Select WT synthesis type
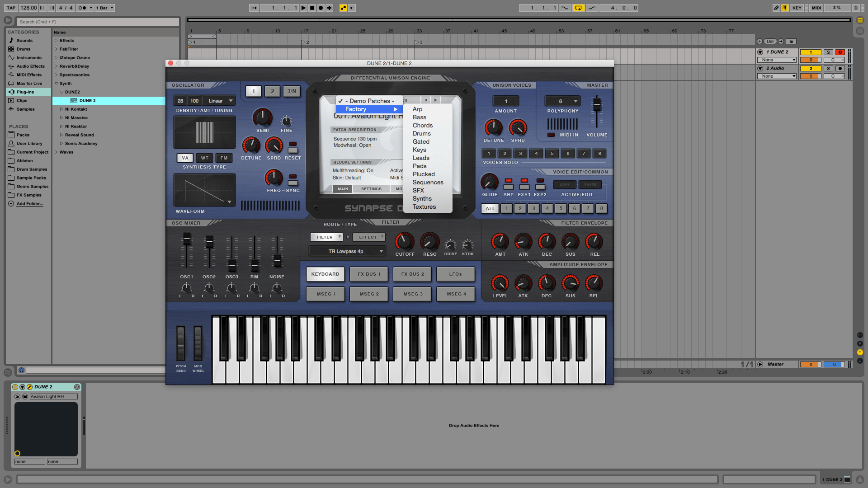Image resolution: width=868 pixels, height=488 pixels. point(205,158)
